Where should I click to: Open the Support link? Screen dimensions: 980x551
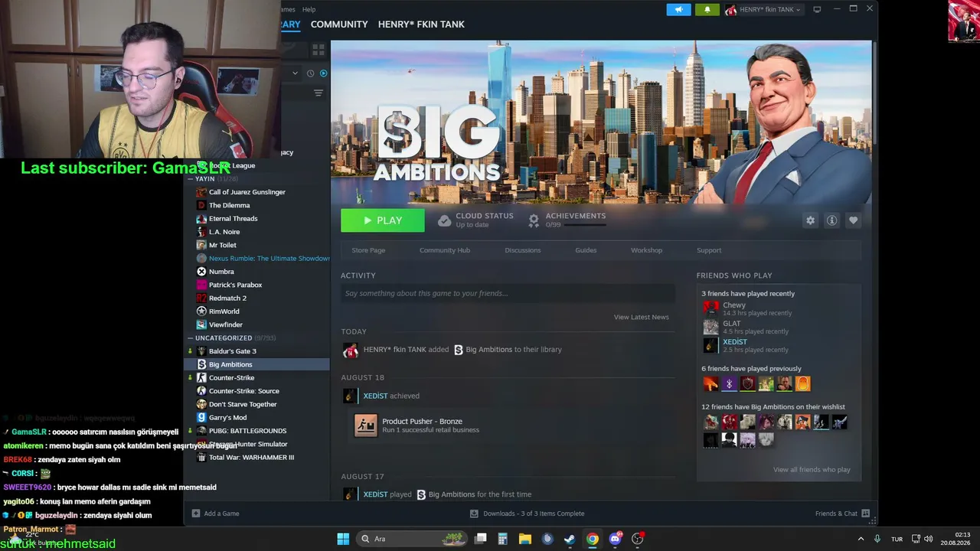click(x=709, y=250)
